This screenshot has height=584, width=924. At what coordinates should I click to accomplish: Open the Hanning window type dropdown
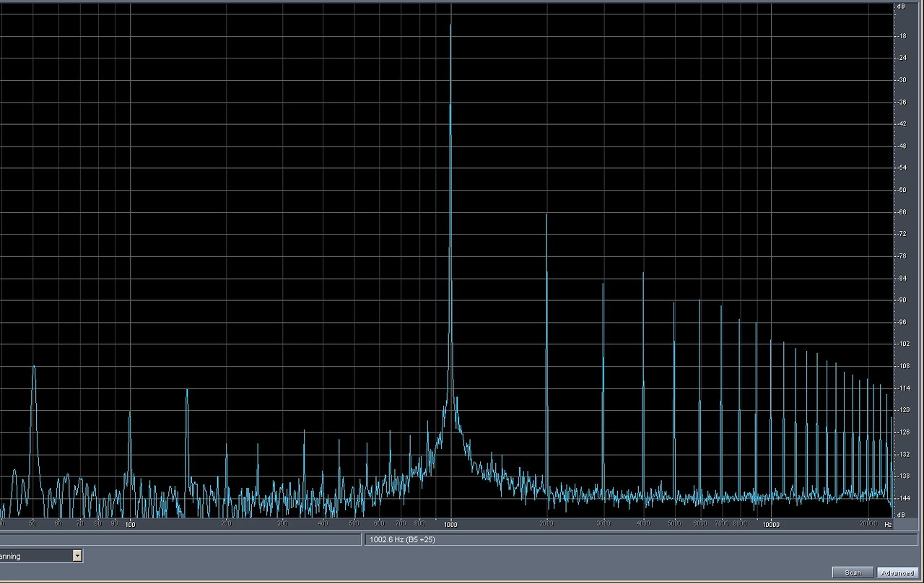(x=77, y=556)
